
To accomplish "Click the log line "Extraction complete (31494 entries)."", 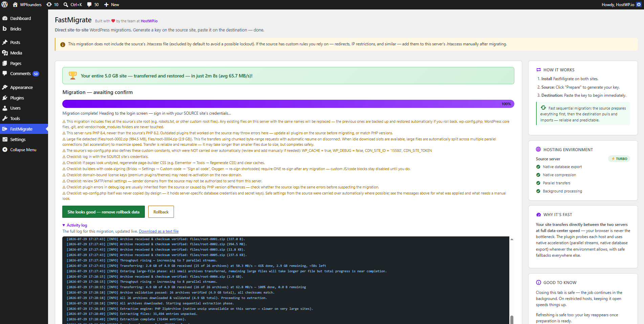I will (153, 319).
